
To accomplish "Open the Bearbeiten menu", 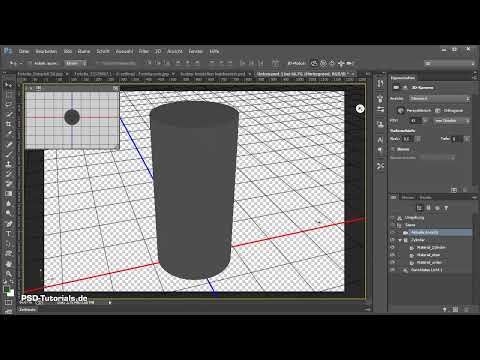I will [x=46, y=51].
